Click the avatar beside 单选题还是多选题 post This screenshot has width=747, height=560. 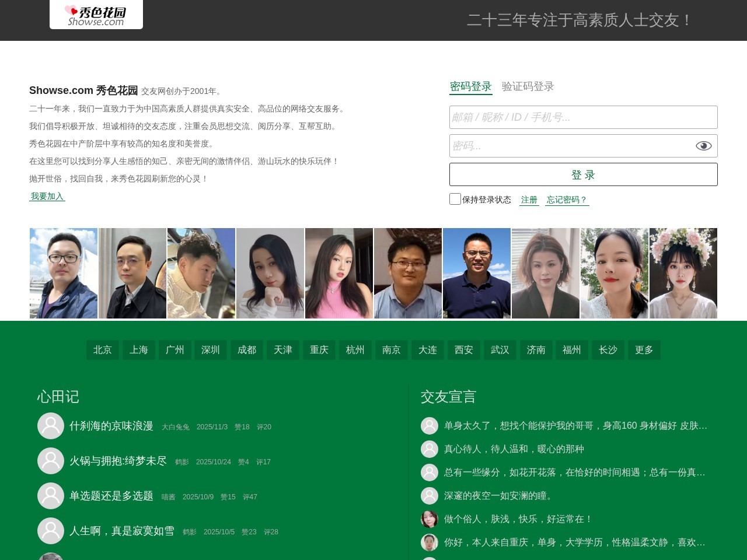pos(51,496)
